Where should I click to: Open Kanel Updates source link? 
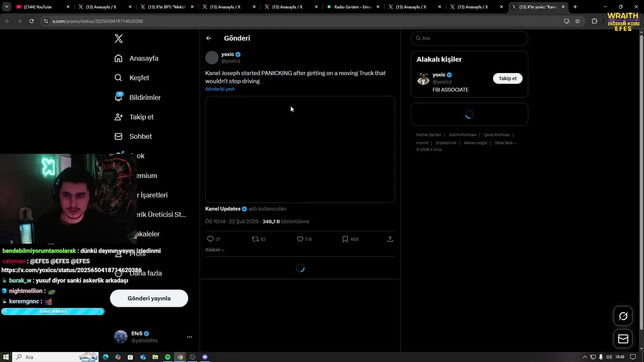[x=223, y=209]
